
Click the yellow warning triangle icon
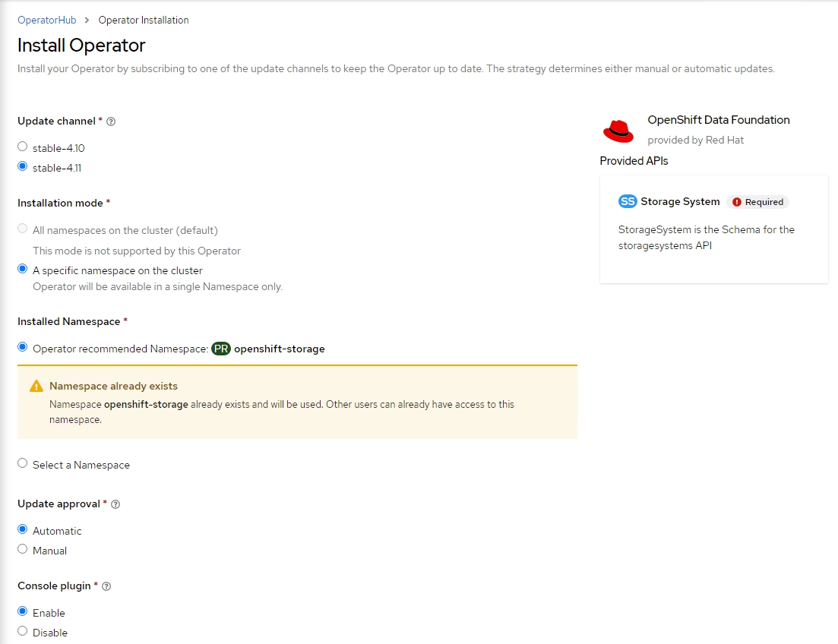(36, 387)
